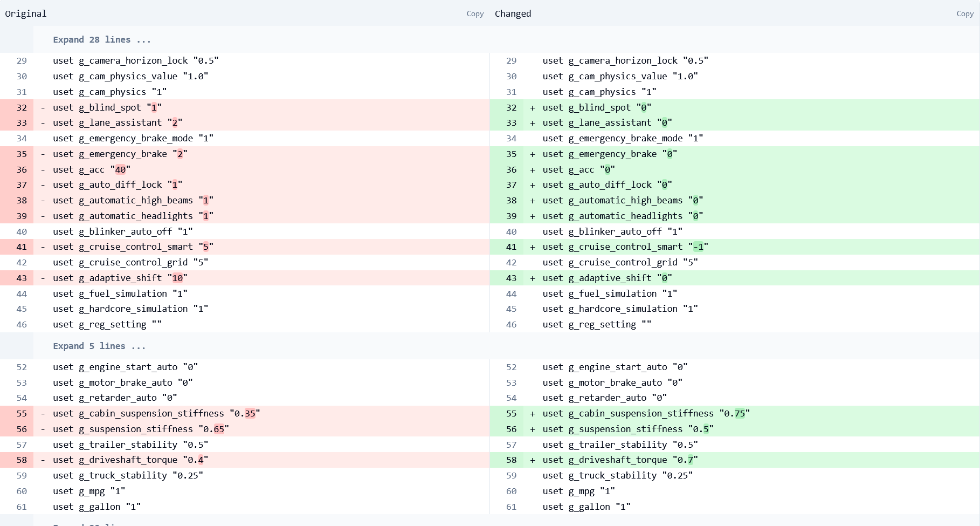Click line number 61 in Changed pane
This screenshot has height=526, width=980.
point(511,507)
